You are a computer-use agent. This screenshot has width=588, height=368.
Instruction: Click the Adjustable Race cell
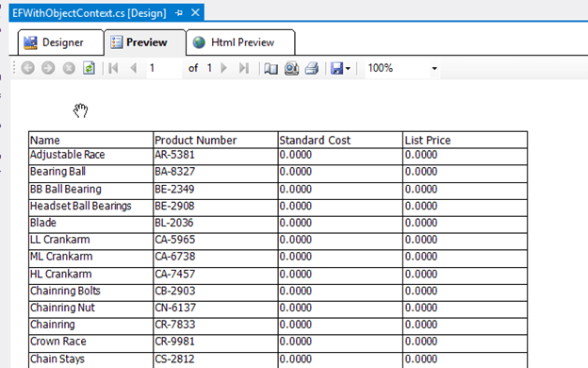90,157
